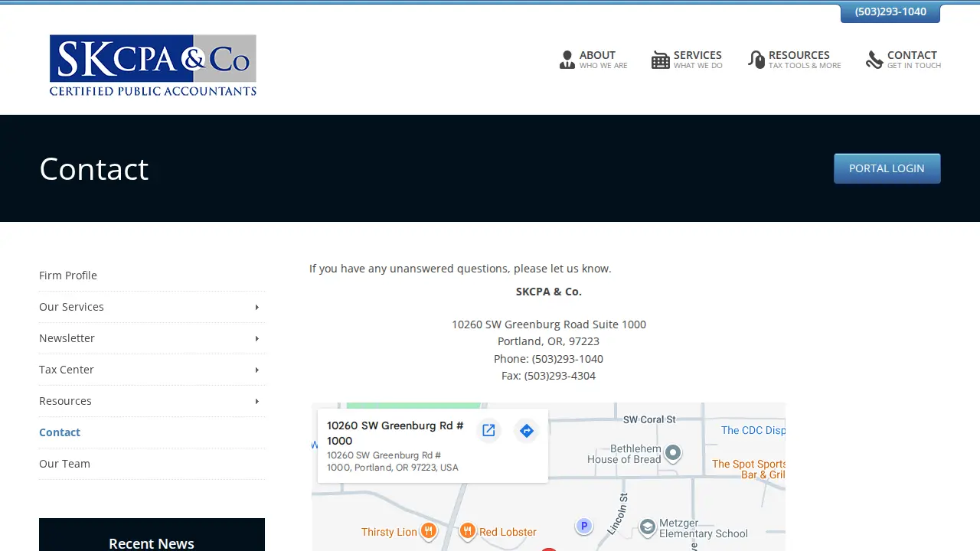980x551 pixels.
Task: Click the Bethlehem House of Bread marker
Action: pos(673,453)
